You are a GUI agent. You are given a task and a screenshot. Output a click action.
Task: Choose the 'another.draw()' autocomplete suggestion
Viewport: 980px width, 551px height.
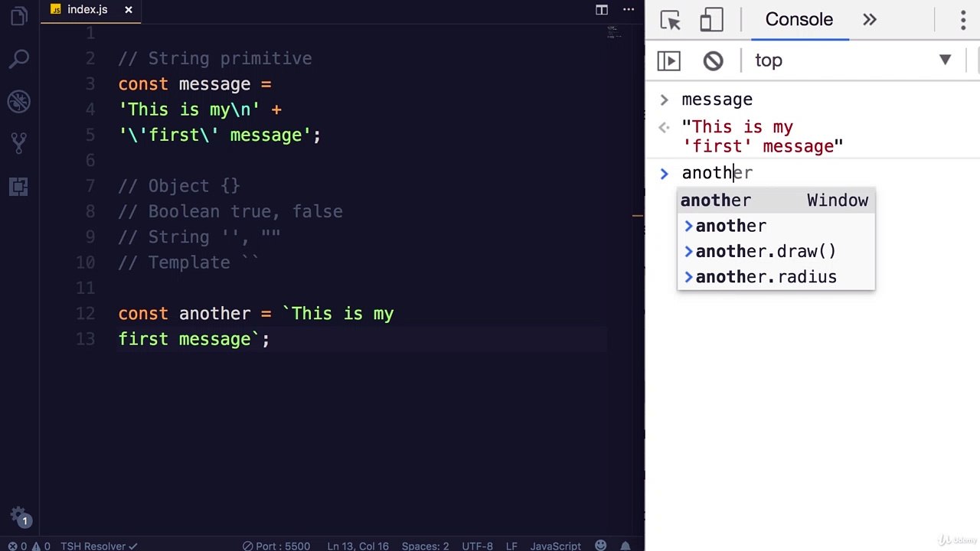[776, 251]
